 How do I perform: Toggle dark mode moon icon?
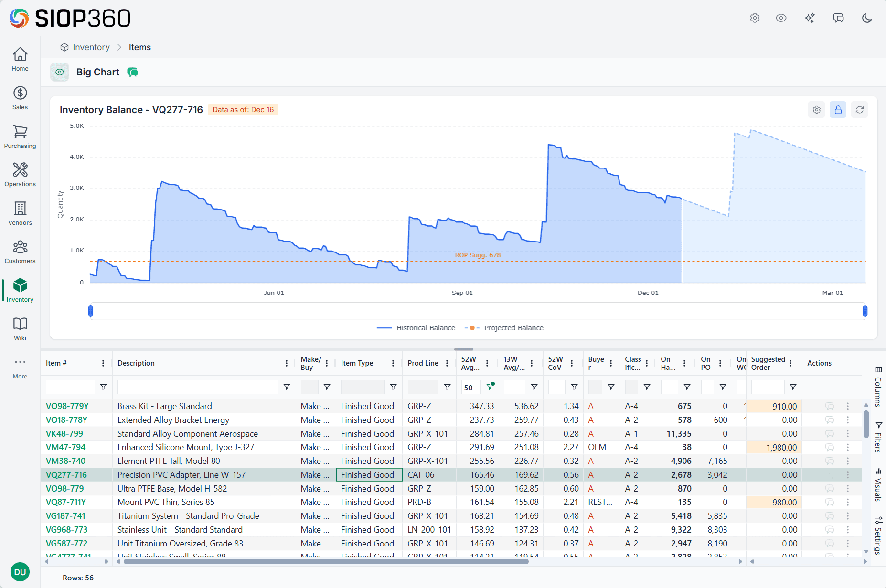tap(866, 18)
